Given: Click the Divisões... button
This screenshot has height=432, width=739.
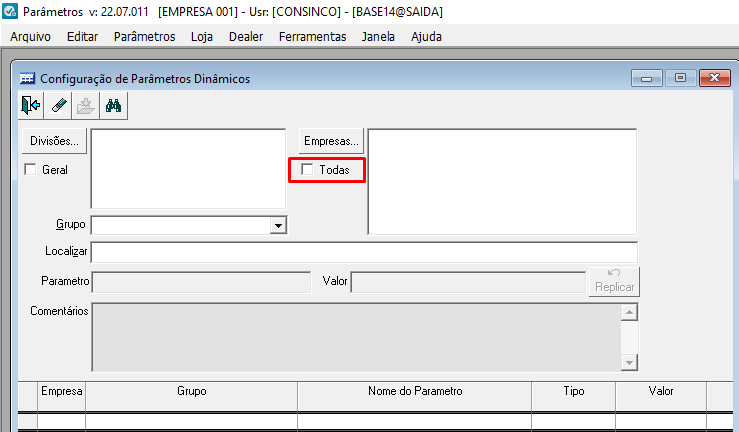Looking at the screenshot, I should coord(54,141).
